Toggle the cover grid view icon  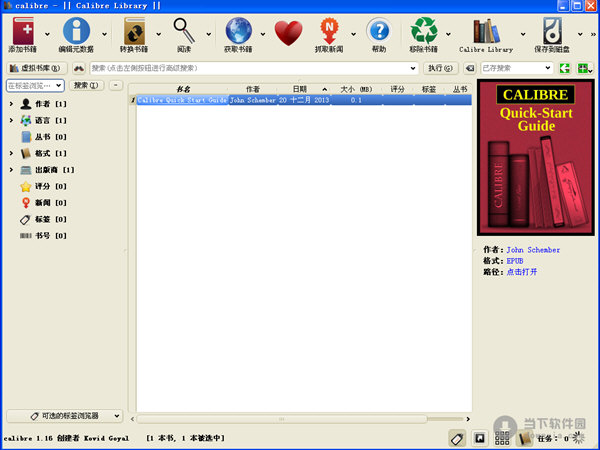click(502, 438)
